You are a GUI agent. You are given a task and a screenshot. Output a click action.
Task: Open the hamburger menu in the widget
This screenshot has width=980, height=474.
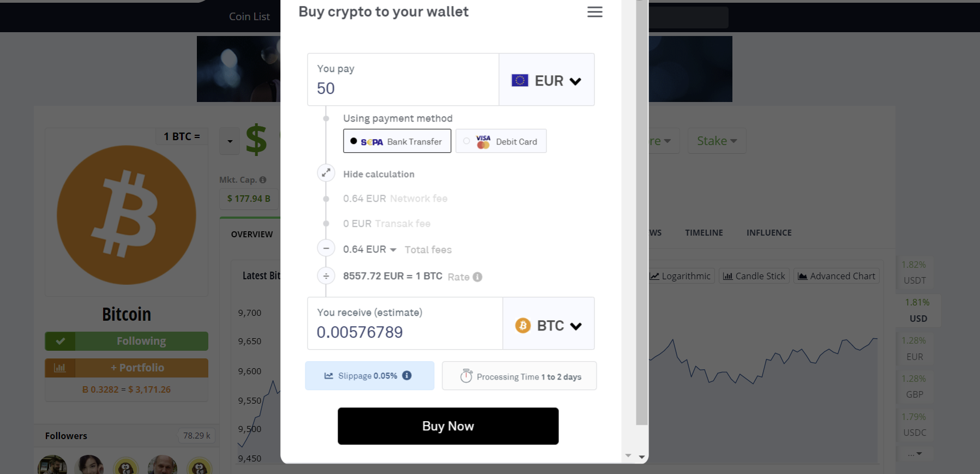(x=594, y=12)
